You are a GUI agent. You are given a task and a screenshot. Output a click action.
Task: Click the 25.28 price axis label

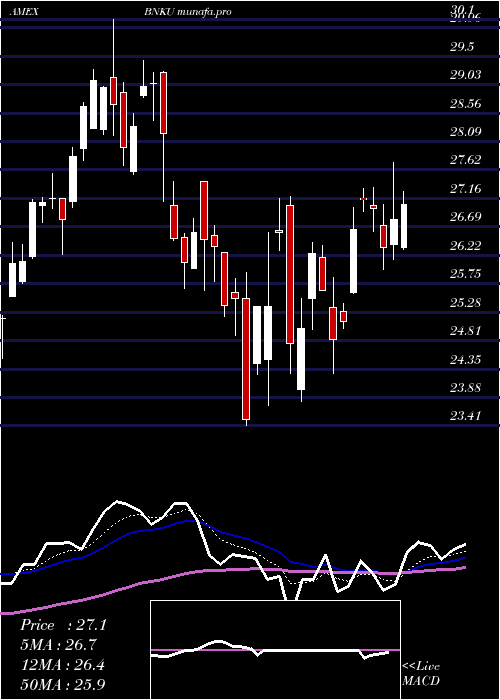(x=465, y=303)
